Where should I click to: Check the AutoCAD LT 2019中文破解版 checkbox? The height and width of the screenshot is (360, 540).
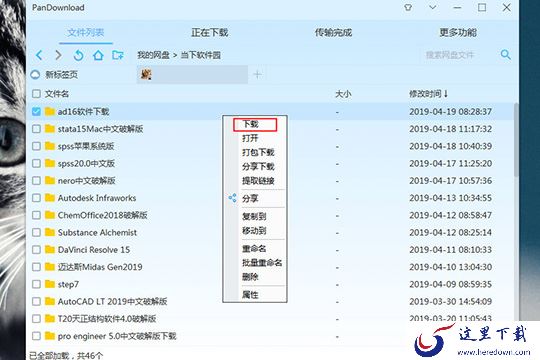(x=36, y=301)
